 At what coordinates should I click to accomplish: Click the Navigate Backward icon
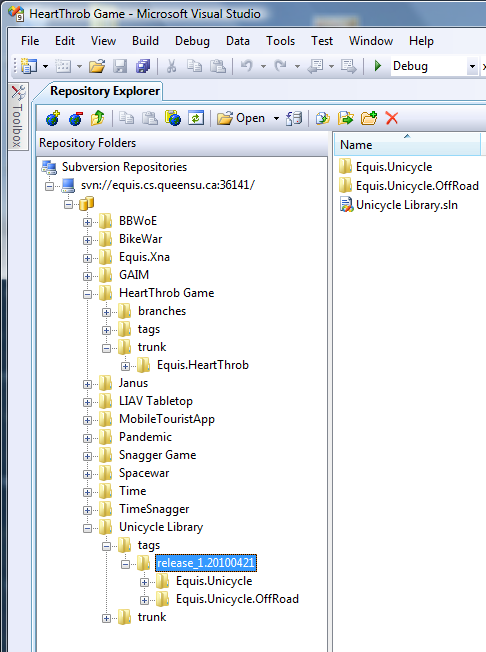click(315, 66)
